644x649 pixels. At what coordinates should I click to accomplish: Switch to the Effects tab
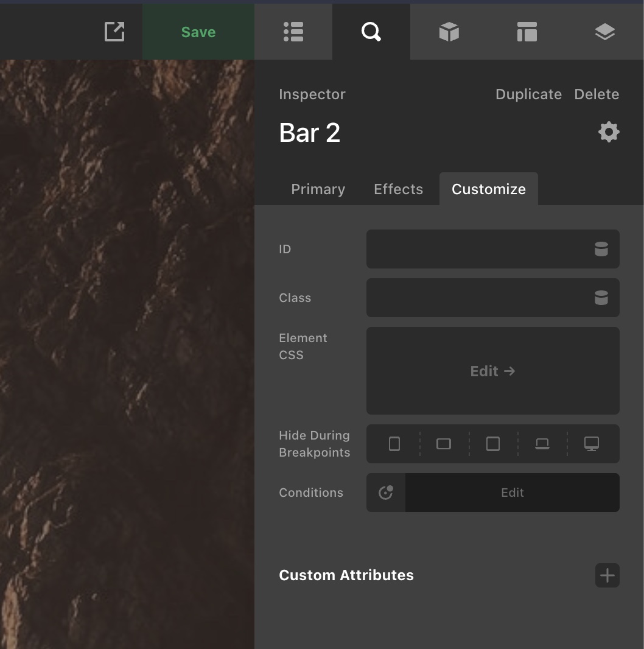398,189
